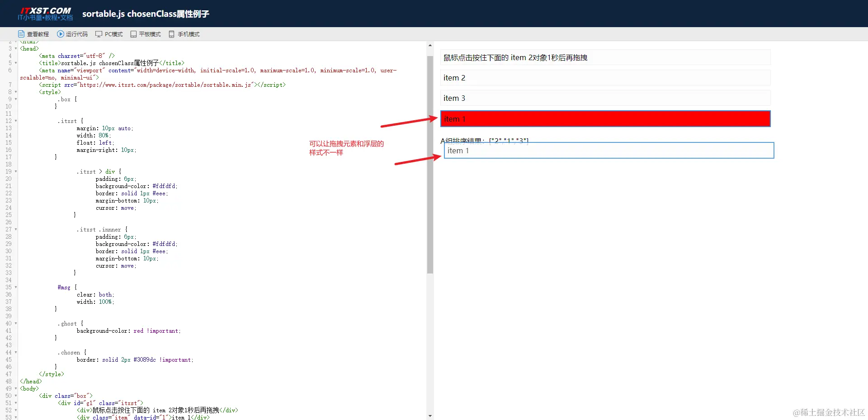Click the ITXST.COM site logo
868x420 pixels.
[x=45, y=14]
